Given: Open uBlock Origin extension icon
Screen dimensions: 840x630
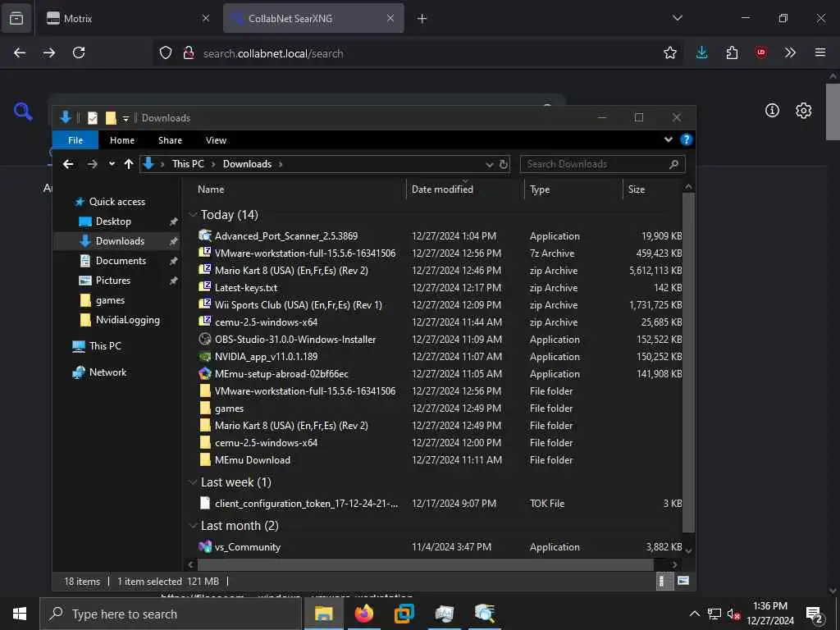Looking at the screenshot, I should 760,52.
